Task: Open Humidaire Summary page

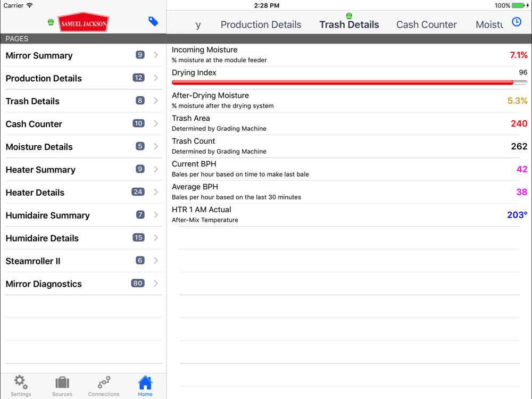Action: (84, 215)
